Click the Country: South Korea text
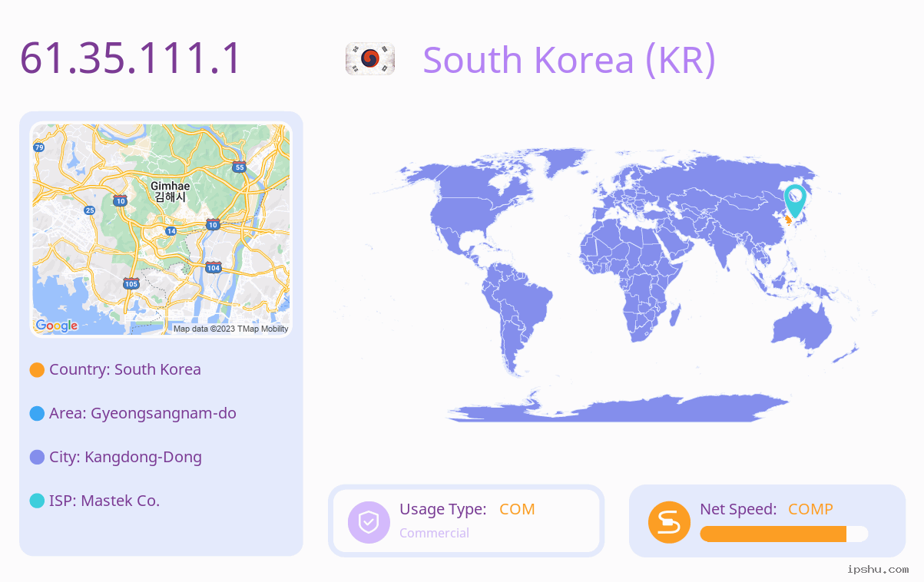Screen dimensions: 924x582 tap(125, 369)
